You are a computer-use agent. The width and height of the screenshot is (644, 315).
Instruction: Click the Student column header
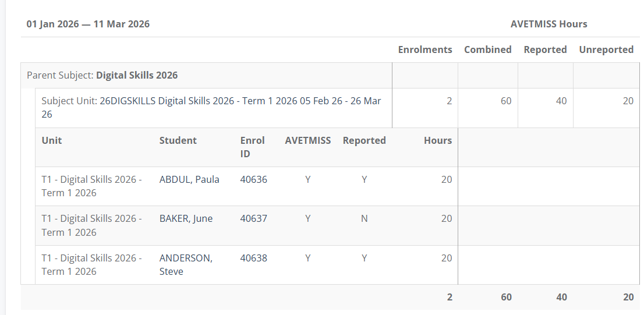(x=178, y=140)
